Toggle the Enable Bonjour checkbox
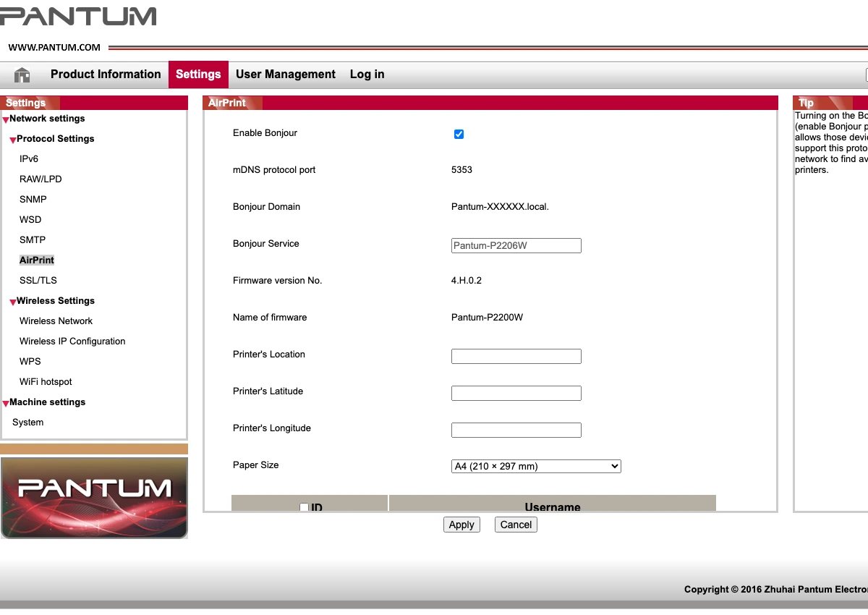This screenshot has width=868, height=615. tap(459, 134)
